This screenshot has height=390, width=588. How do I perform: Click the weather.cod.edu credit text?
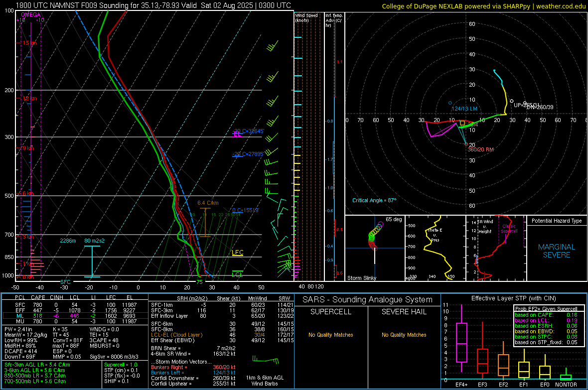point(483,6)
